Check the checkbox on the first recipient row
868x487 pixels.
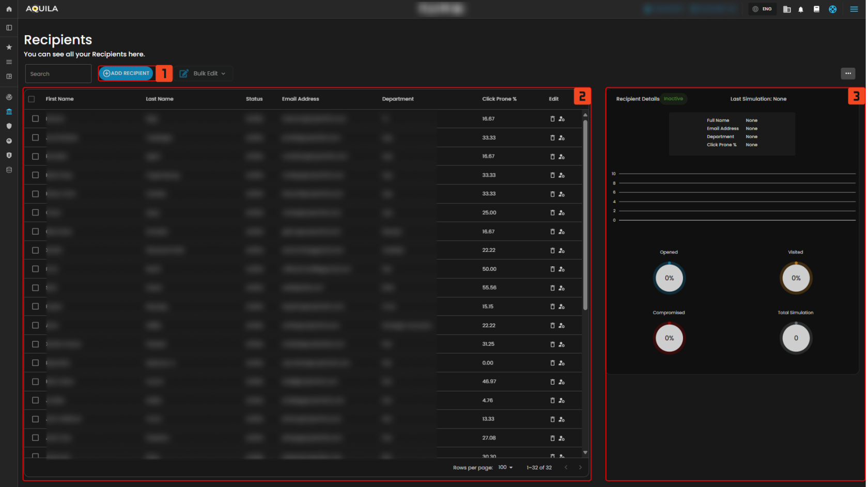point(36,119)
